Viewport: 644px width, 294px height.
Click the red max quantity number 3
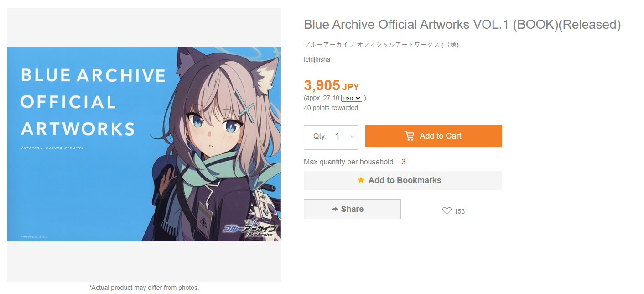[404, 162]
